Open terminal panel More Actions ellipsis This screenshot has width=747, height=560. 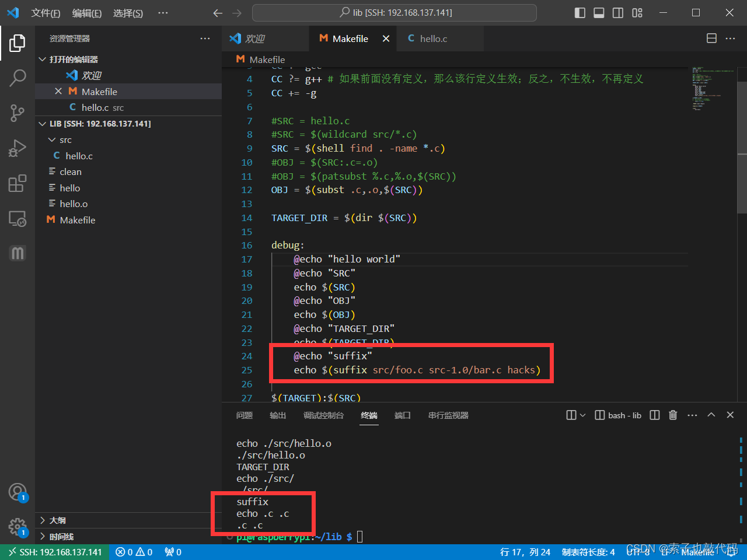click(692, 415)
